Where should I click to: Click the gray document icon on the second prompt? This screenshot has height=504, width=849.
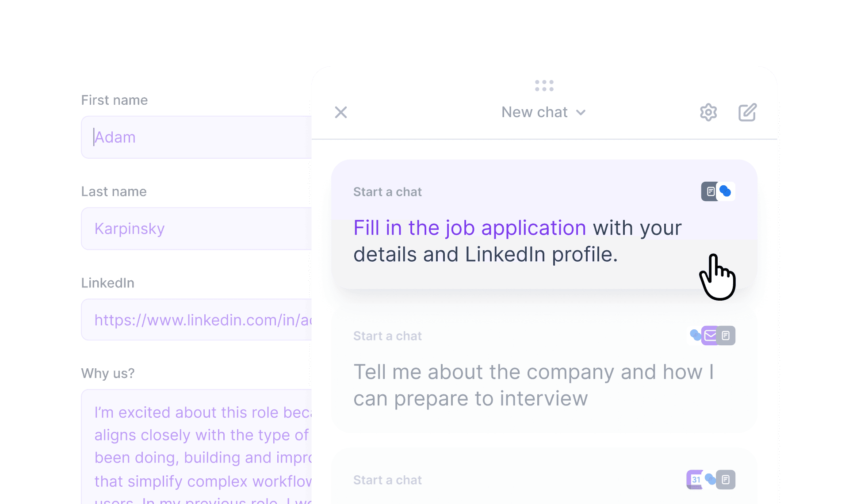coord(726,336)
